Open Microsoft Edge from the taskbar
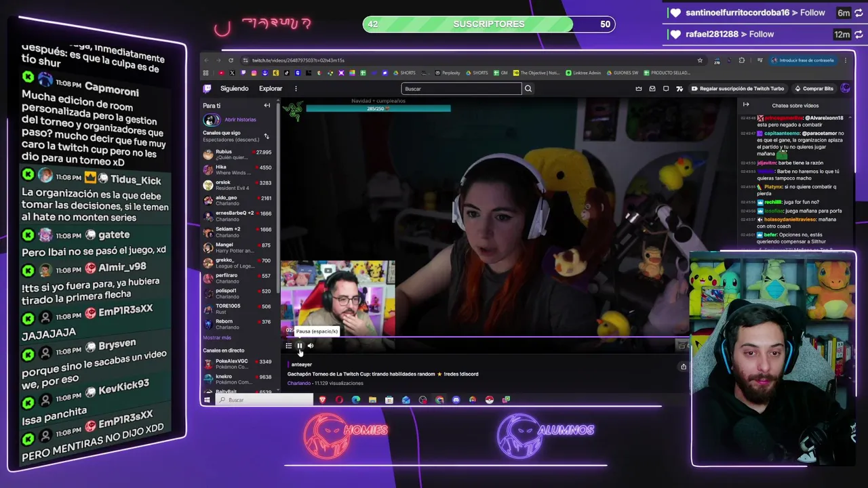868x488 pixels. [356, 400]
